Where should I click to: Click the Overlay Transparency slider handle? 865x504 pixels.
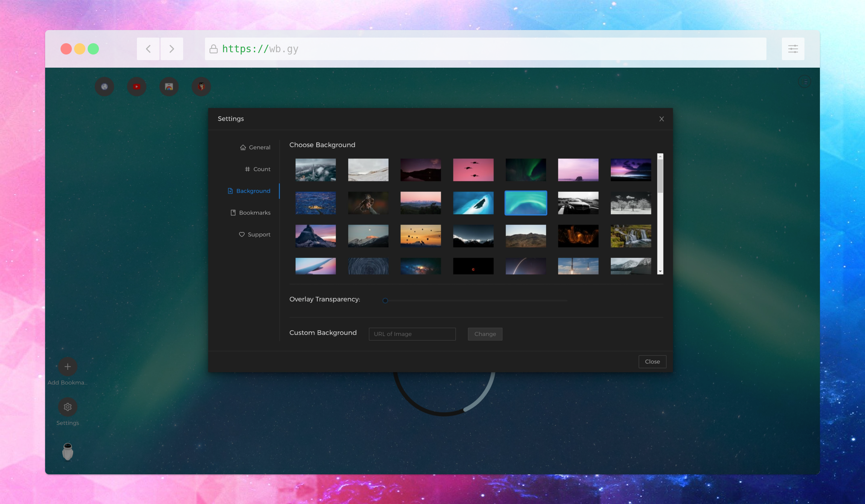coord(385,300)
